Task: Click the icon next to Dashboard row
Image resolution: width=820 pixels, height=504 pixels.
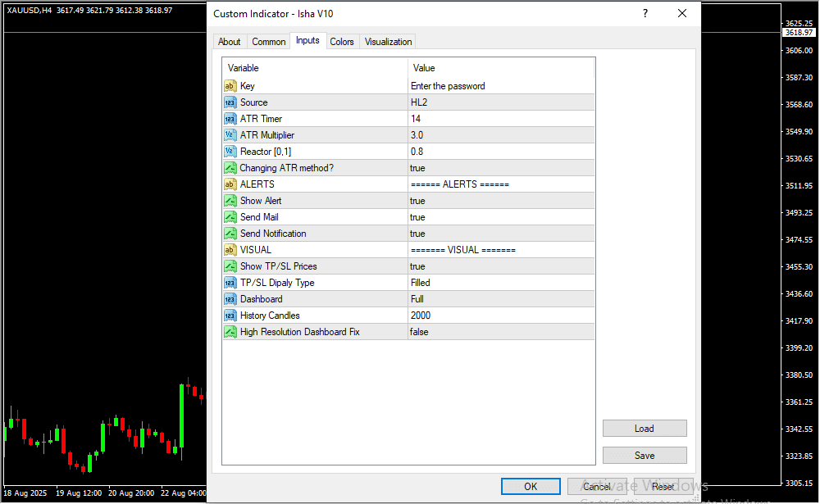Action: [x=230, y=299]
